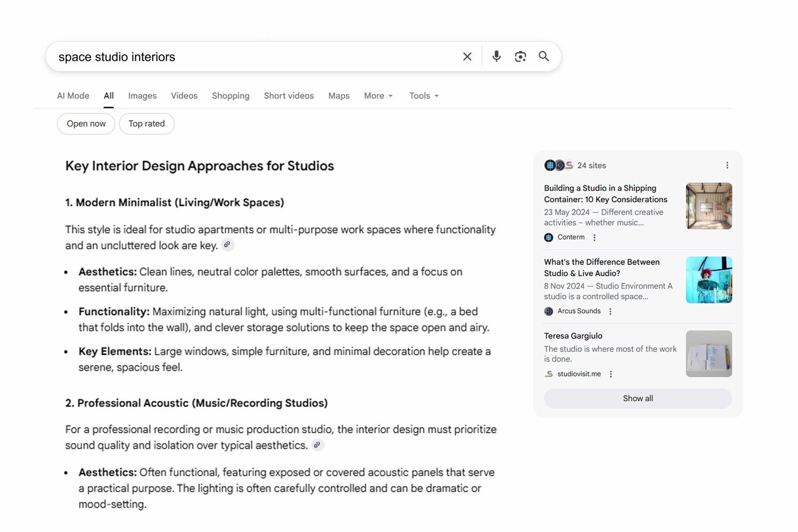
Task: Select the Shopping search tab
Action: [x=230, y=95]
